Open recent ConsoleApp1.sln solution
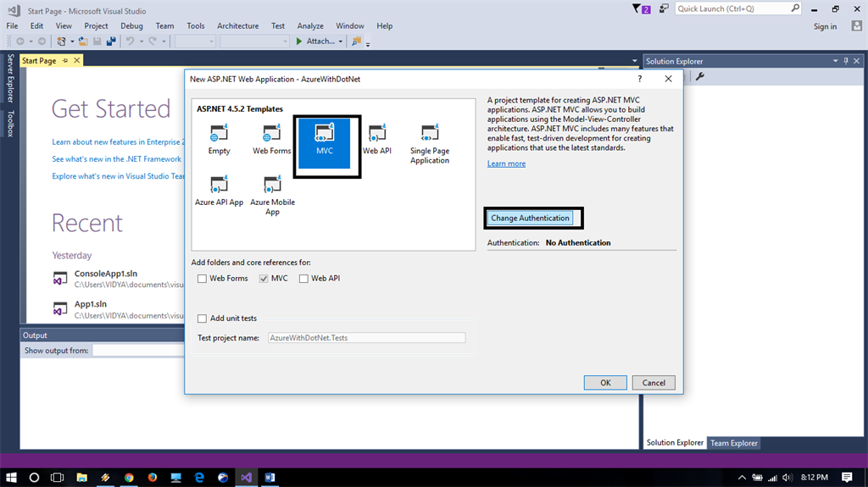 106,274
